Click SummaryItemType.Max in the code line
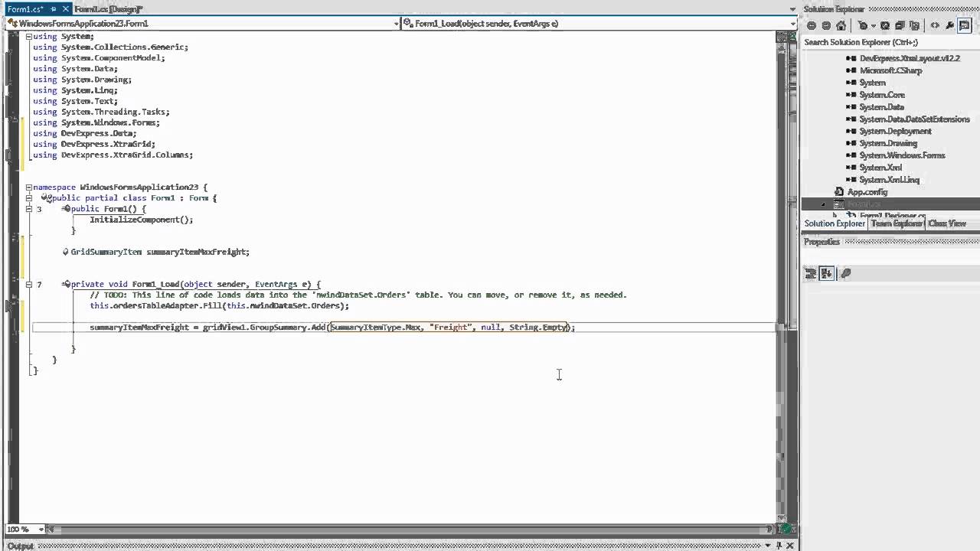 (x=375, y=328)
